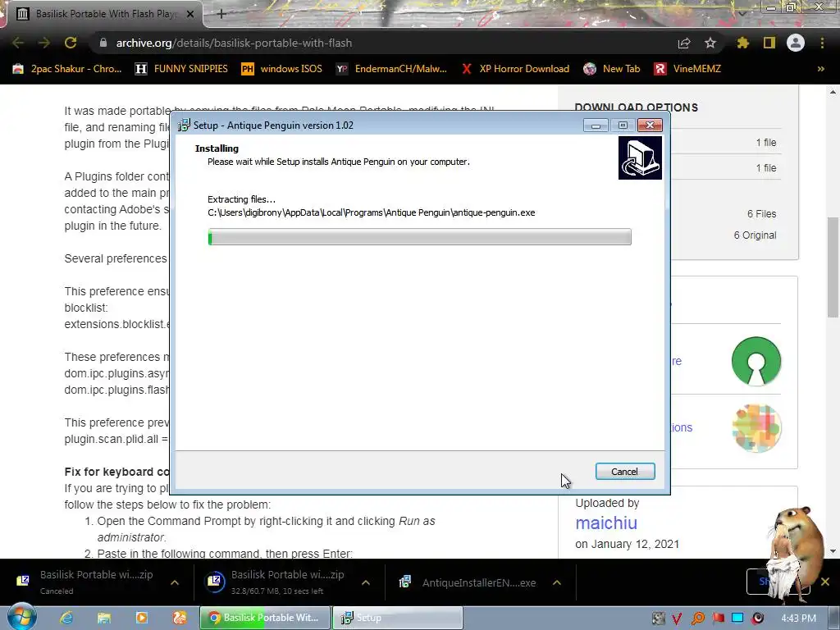
Task: Click the network monitor tray icon
Action: [737, 619]
